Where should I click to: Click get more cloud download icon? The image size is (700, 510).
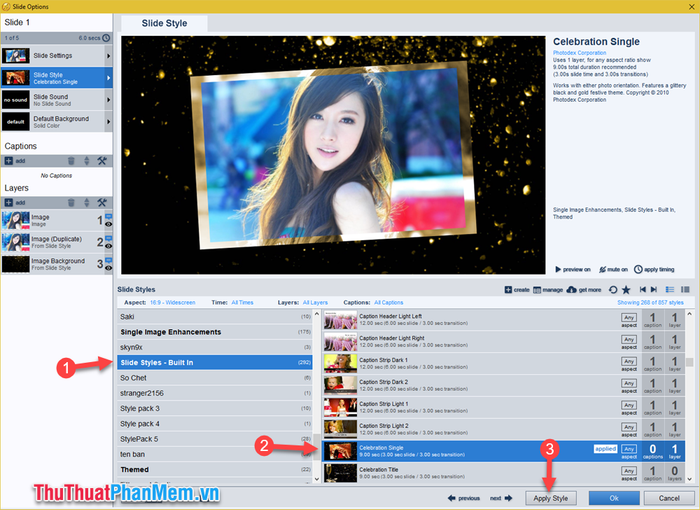point(571,290)
